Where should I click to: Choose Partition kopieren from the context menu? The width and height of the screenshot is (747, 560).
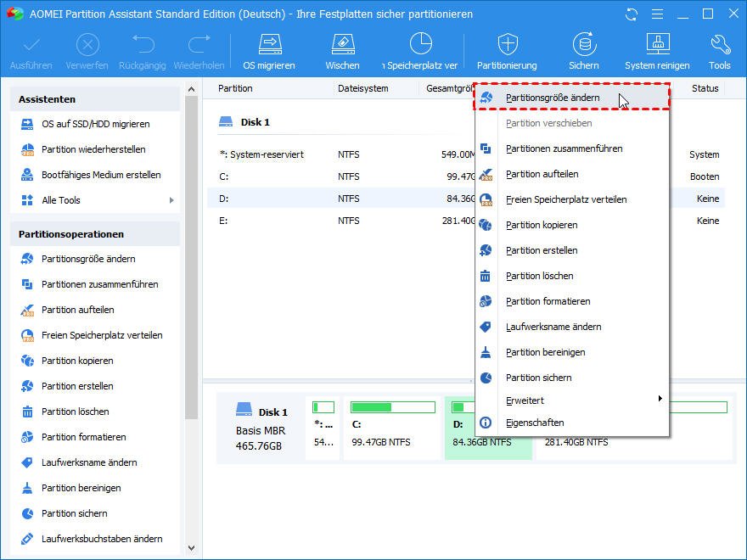tap(573, 225)
